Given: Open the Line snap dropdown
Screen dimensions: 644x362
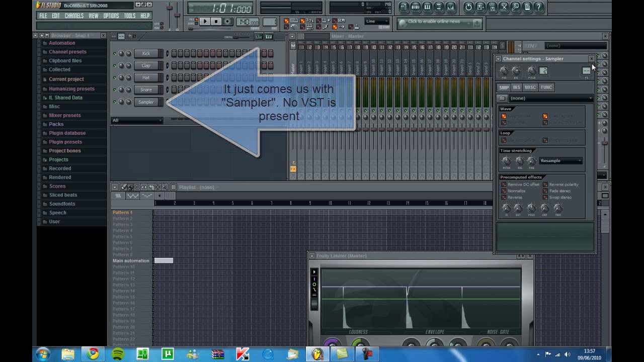Looking at the screenshot, I should click(x=377, y=22).
